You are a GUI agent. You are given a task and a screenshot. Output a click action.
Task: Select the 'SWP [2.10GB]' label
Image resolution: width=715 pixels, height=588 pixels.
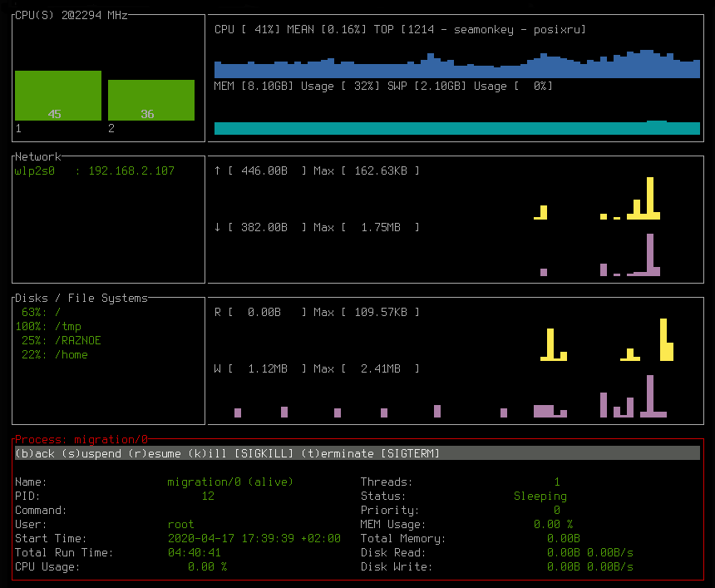coord(427,86)
